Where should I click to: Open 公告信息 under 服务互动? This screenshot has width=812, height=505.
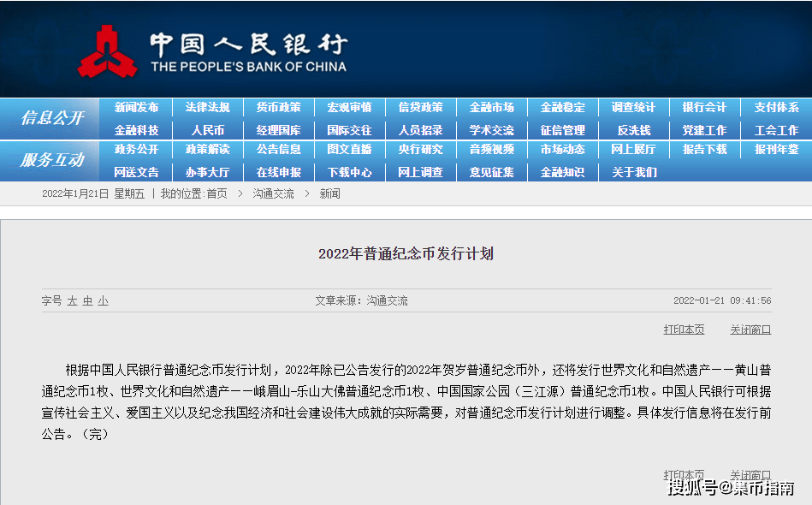(x=278, y=150)
